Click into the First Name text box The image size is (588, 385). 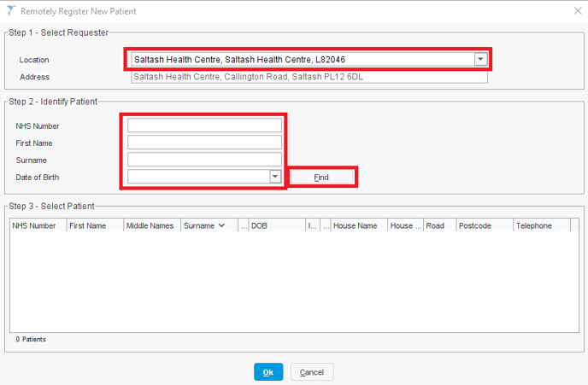[x=204, y=143]
